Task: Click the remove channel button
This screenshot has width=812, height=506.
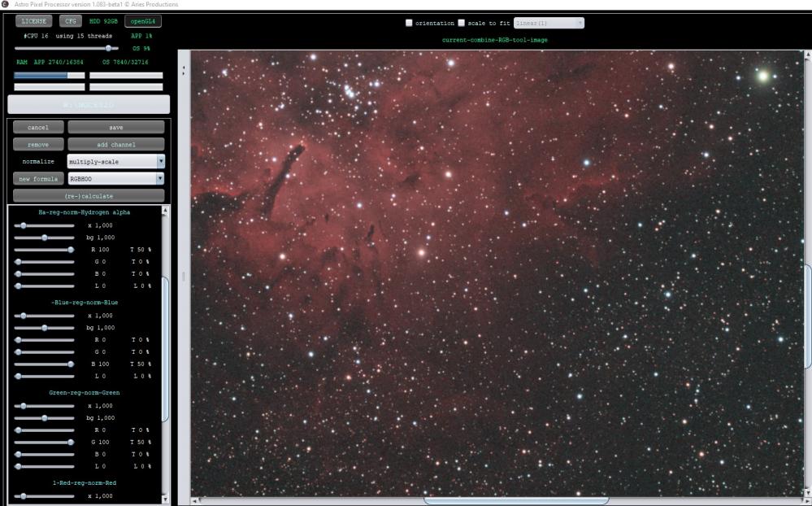Action: pos(38,144)
